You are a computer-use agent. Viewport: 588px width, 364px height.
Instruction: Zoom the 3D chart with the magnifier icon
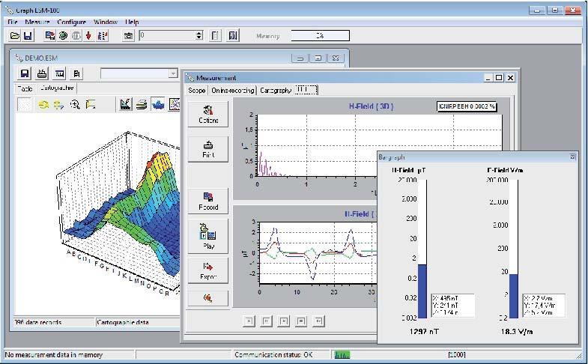pyautogui.click(x=75, y=105)
